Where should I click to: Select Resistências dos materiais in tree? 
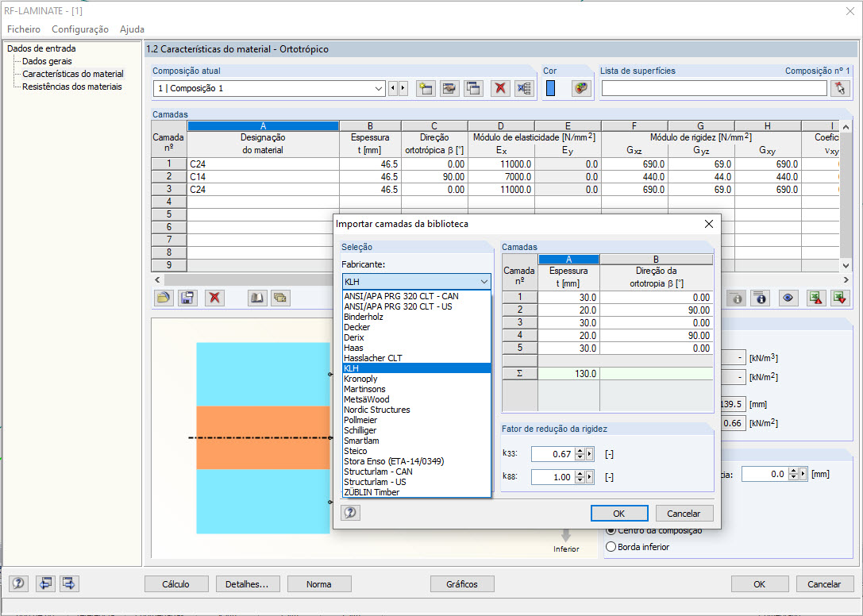point(72,87)
